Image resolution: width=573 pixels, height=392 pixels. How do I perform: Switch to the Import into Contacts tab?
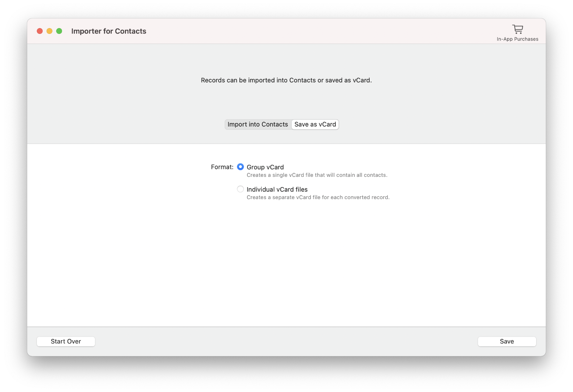258,124
